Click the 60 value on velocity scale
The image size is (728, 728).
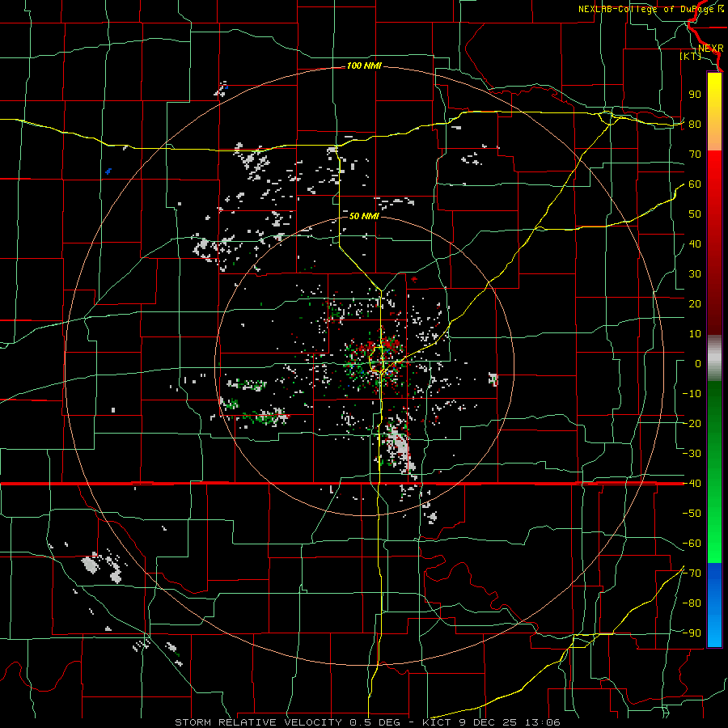click(x=695, y=184)
